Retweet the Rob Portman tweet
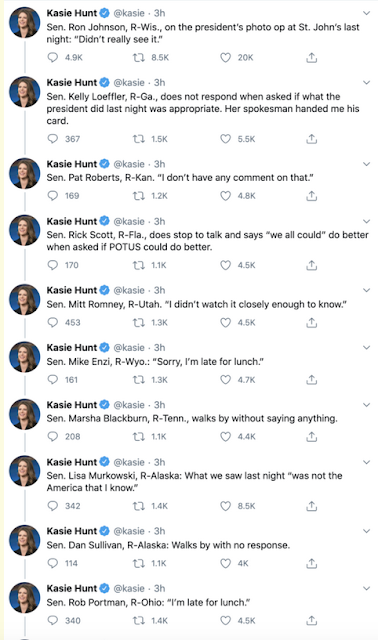The height and width of the screenshot is (640, 378). (x=139, y=620)
